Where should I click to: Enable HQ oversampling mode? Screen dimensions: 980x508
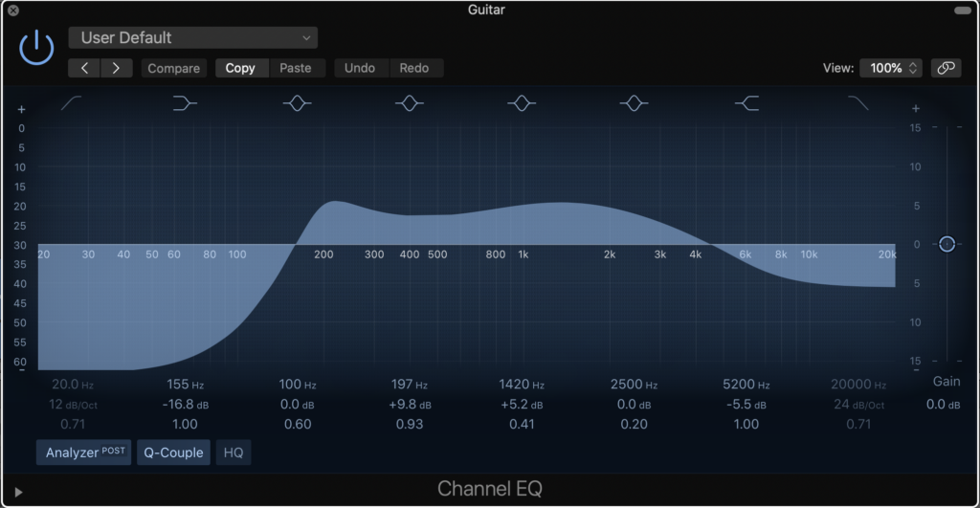pyautogui.click(x=233, y=453)
